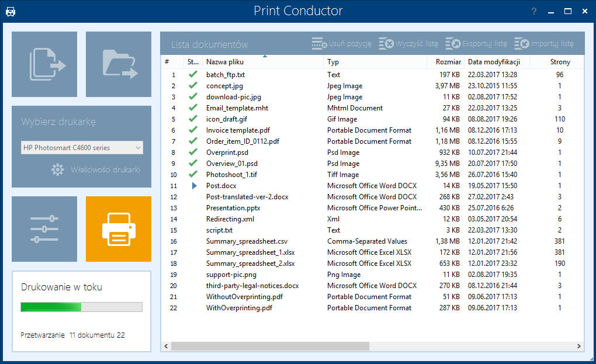
Task: Sort list by Nazwa pliku column header
Action: 225,62
